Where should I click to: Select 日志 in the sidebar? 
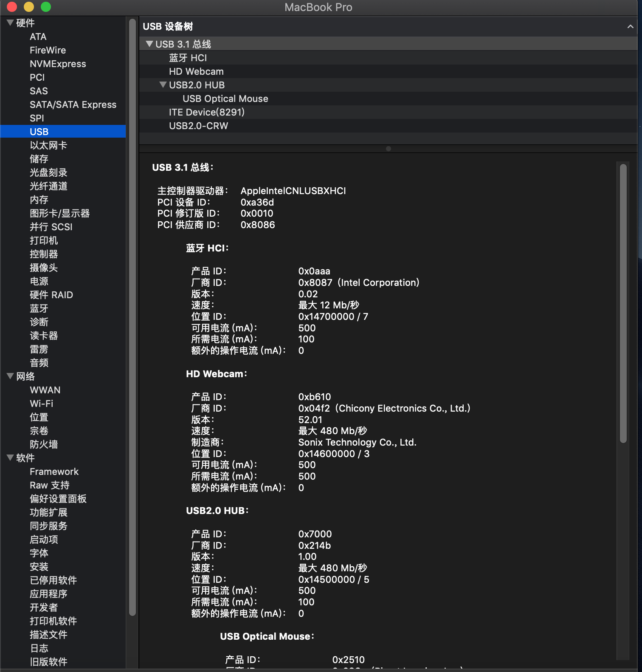click(39, 648)
